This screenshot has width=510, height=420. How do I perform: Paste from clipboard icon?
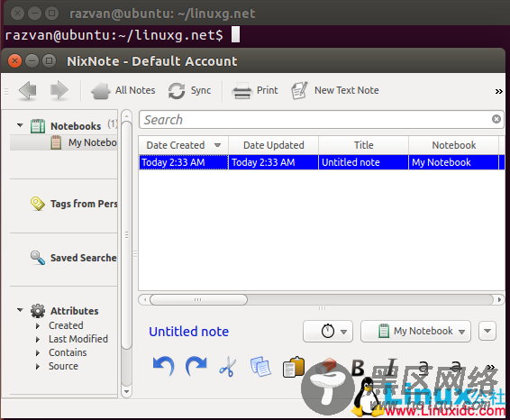click(294, 367)
